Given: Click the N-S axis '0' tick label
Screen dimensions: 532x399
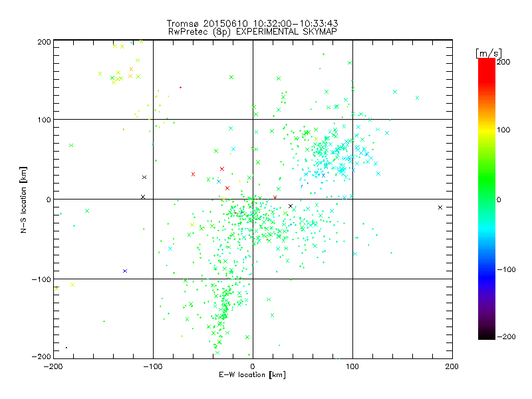Looking at the screenshot, I should (x=49, y=199).
